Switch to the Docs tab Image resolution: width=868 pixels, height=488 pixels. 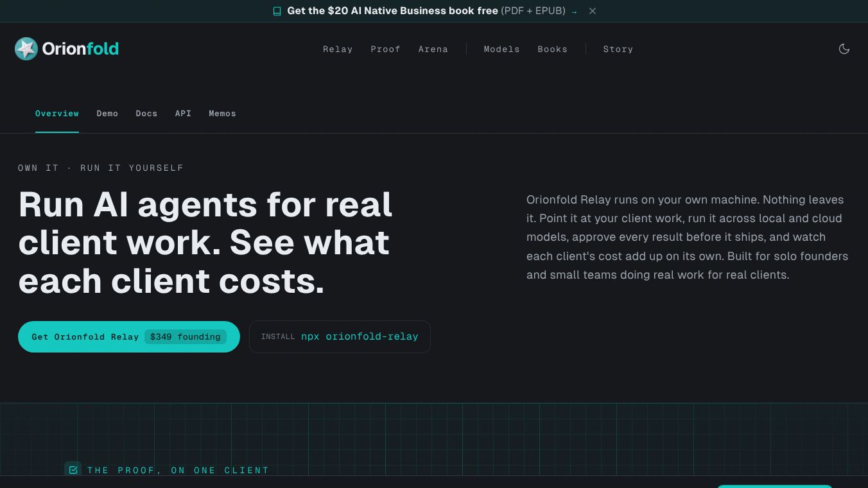146,114
